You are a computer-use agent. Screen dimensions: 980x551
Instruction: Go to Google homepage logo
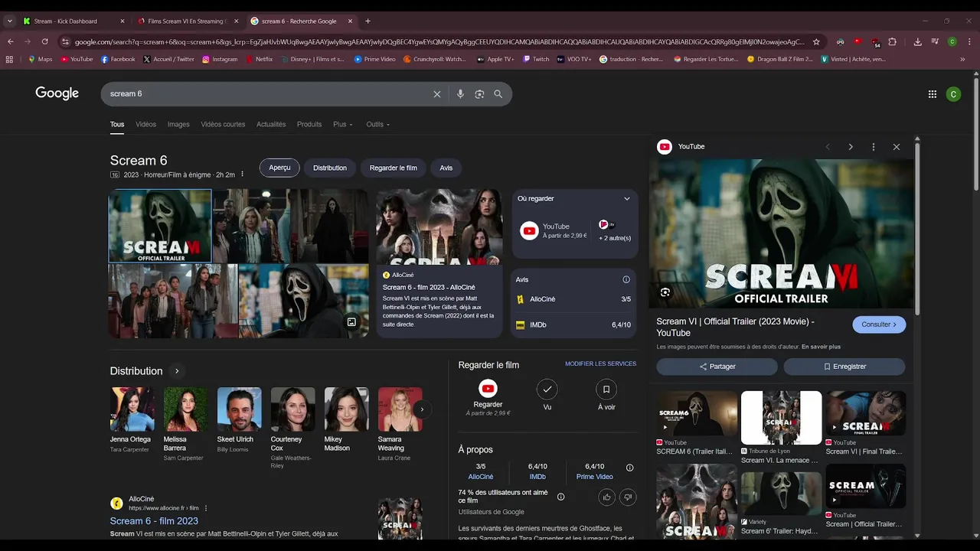pyautogui.click(x=57, y=93)
